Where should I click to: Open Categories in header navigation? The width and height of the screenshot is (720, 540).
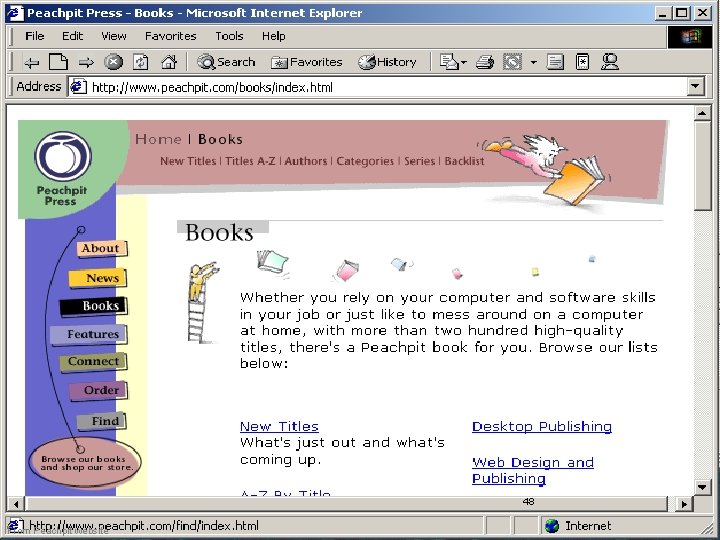point(365,161)
